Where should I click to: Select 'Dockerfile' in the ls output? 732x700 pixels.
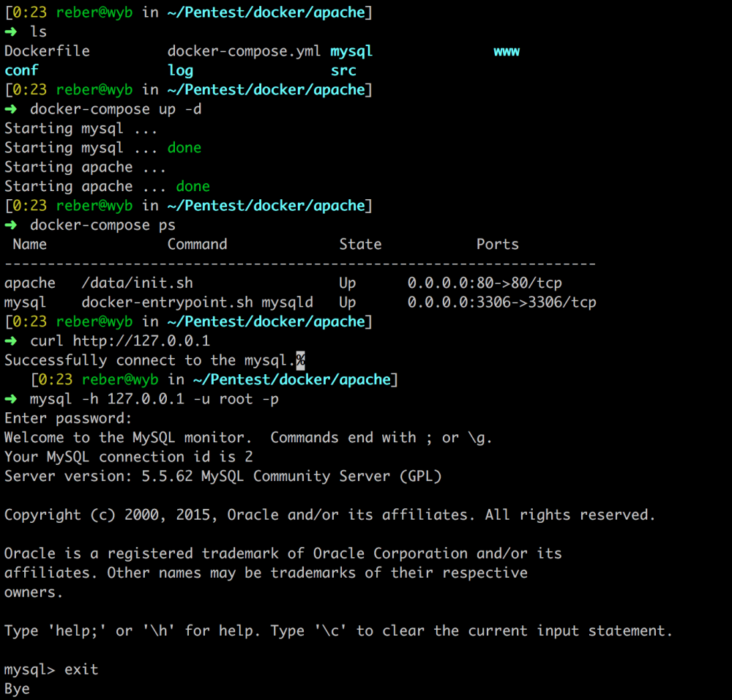click(47, 51)
